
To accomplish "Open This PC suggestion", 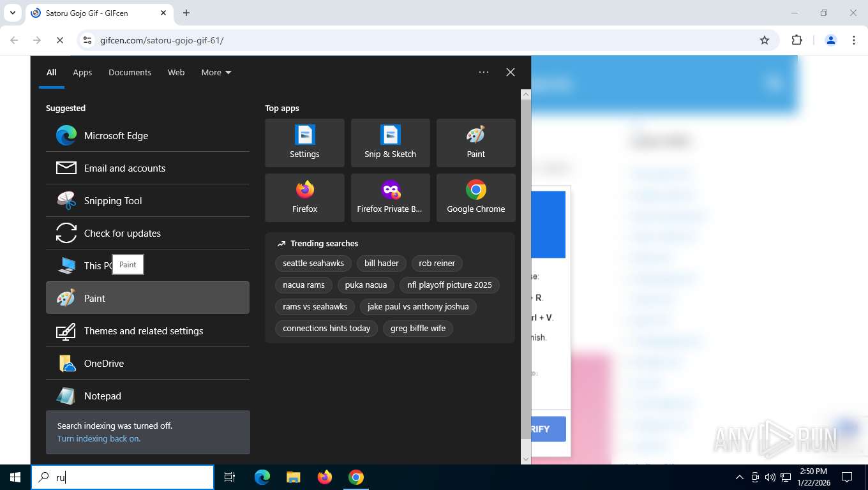I will (147, 265).
